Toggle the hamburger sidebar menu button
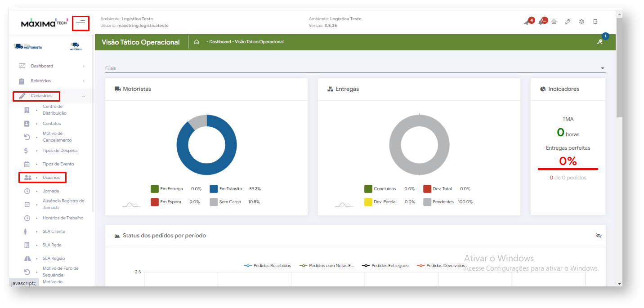The image size is (644, 308). click(81, 23)
